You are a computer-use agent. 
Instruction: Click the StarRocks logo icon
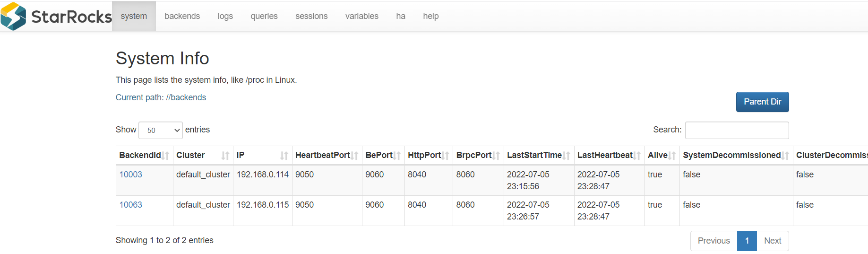click(13, 17)
